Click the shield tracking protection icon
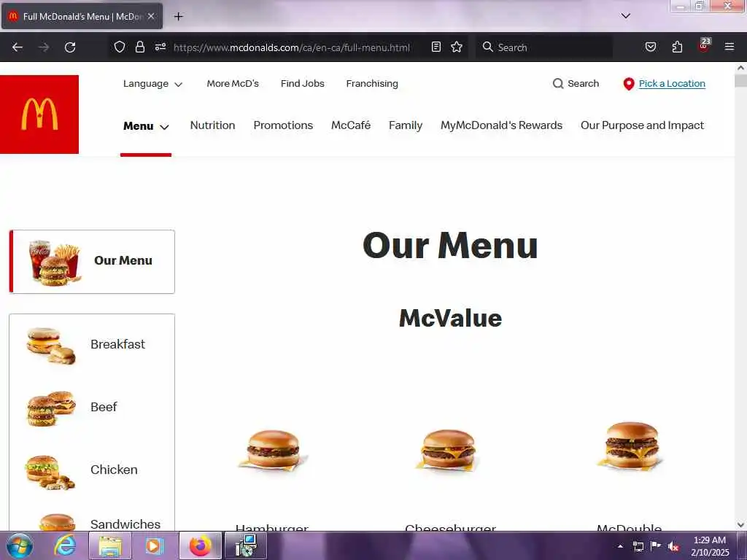Viewport: 747px width, 560px height. tap(120, 47)
